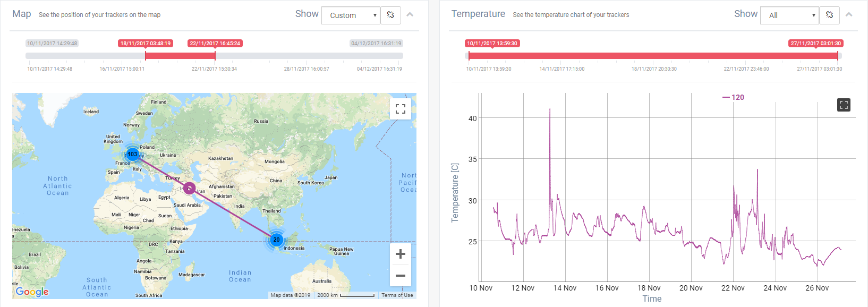Click temperature range end handle 27/11/2017 03:01:30

click(x=838, y=55)
